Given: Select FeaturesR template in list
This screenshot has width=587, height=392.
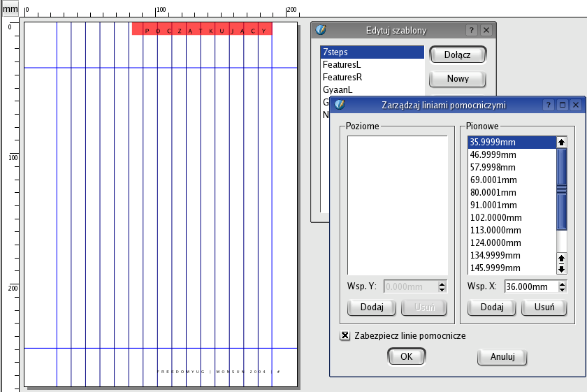Looking at the screenshot, I should point(372,77).
